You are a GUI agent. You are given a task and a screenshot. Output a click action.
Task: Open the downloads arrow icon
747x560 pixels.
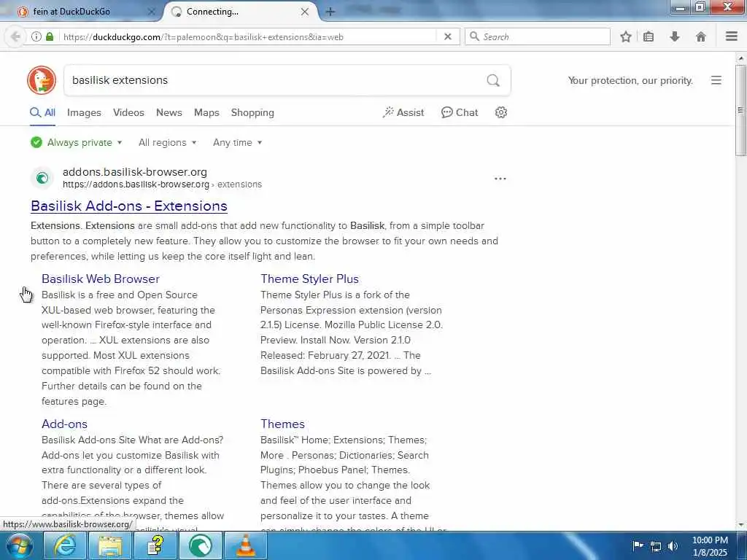click(675, 36)
